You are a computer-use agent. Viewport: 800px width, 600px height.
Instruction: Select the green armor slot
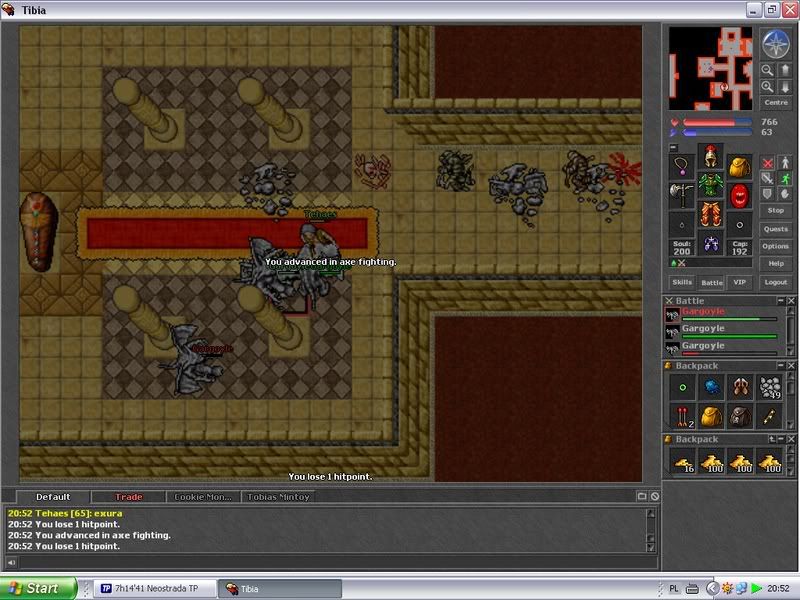coord(711,185)
